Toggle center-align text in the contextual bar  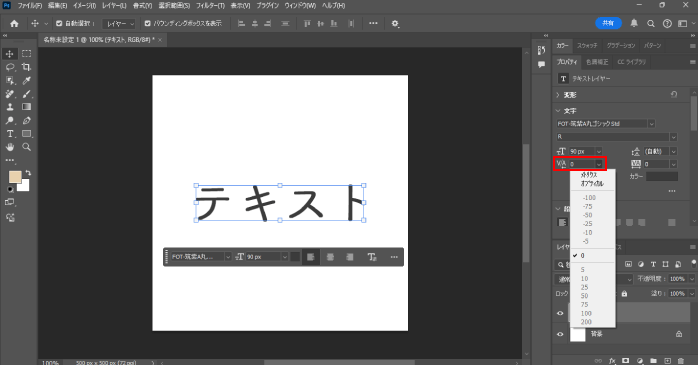[330, 257]
